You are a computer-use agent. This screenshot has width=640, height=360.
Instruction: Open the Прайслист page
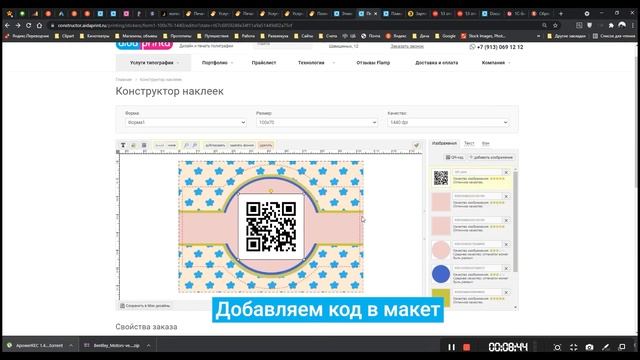264,63
